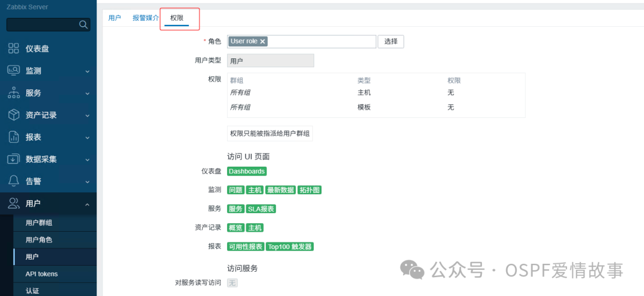Open API tokens in the sidebar
Screen dimensions: 644x296
(42, 273)
